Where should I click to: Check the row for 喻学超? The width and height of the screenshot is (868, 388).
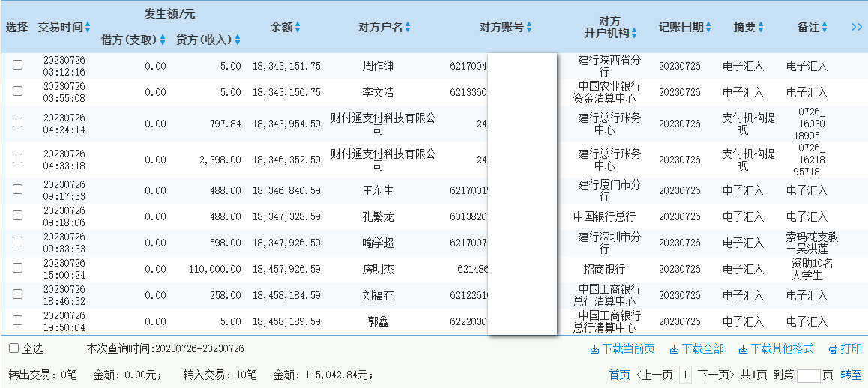pos(18,241)
